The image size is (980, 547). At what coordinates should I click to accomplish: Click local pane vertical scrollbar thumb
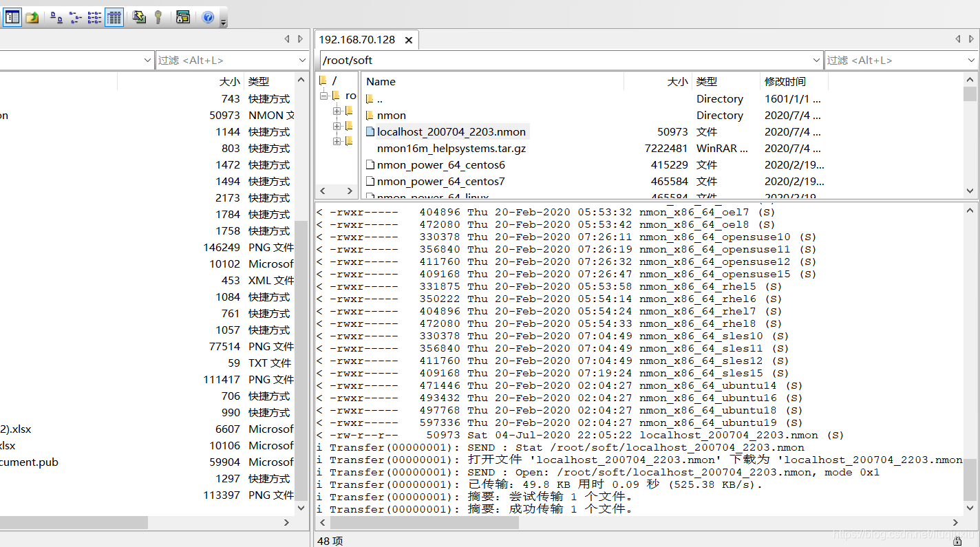(301, 360)
